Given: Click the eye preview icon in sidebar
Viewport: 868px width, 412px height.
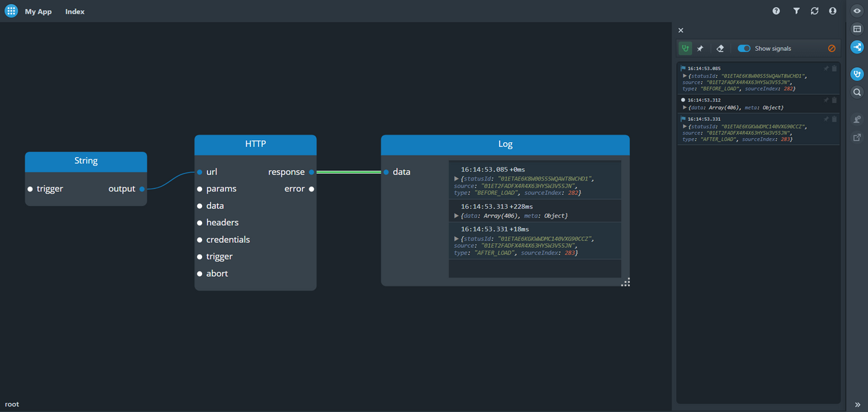Looking at the screenshot, I should [x=857, y=11].
